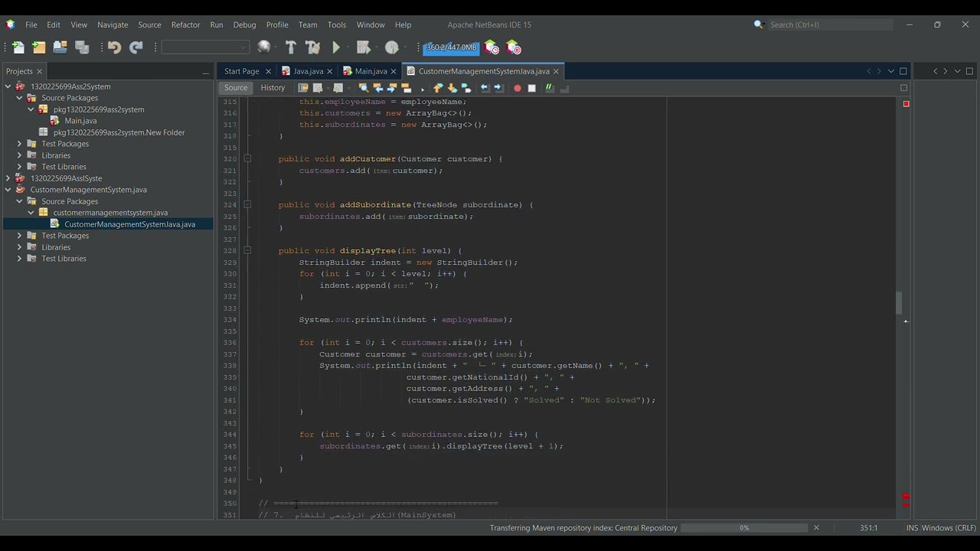Viewport: 980px width, 551px height.
Task: Switch to the Java.java editor tab
Action: 309,71
